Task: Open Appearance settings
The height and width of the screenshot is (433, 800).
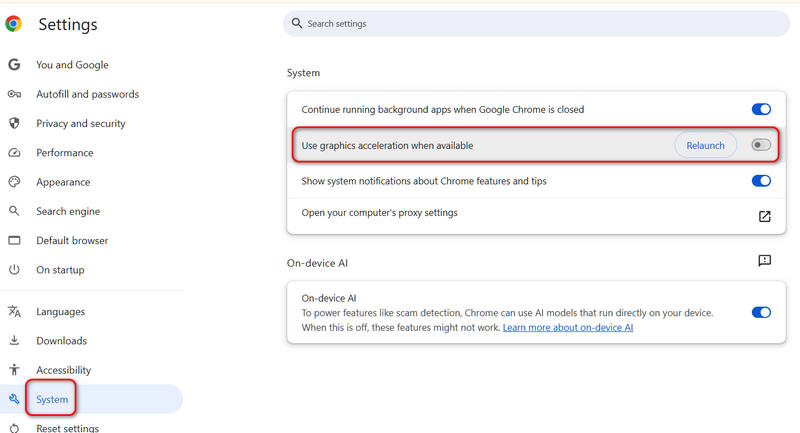Action: click(63, 182)
